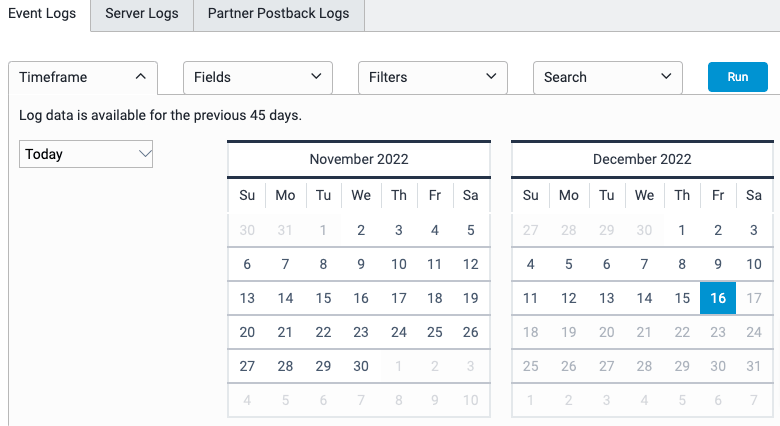
Task: Select December 1 in the calendar
Action: [682, 230]
